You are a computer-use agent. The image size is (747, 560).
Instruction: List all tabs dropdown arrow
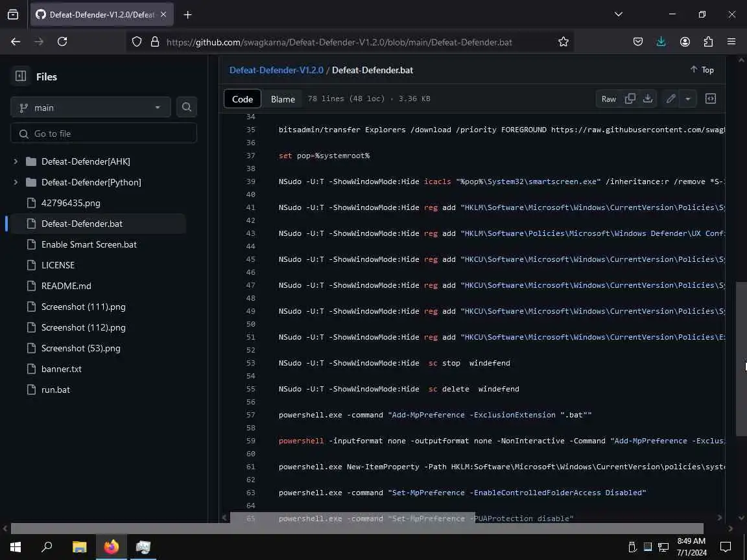(619, 14)
